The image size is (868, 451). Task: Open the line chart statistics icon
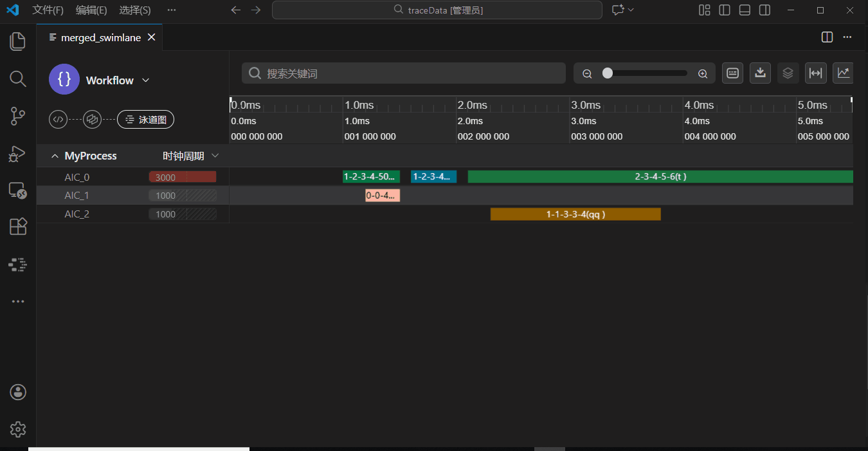tap(843, 73)
